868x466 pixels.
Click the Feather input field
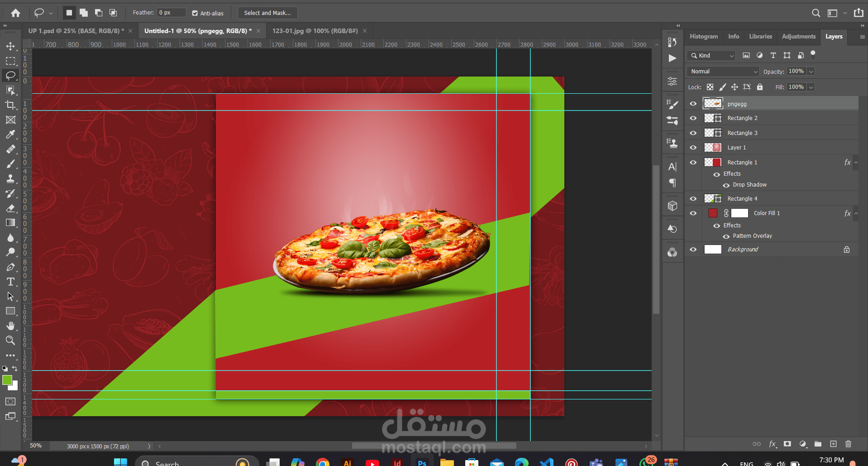click(x=171, y=13)
